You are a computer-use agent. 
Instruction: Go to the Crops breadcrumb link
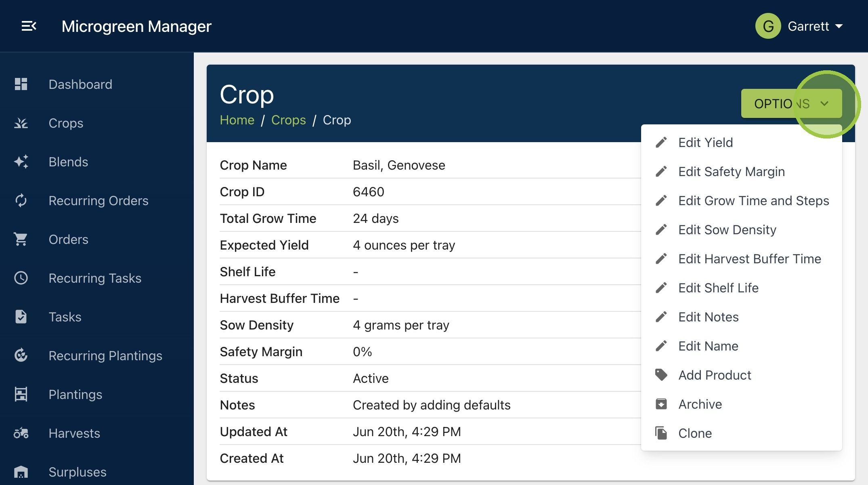(x=289, y=120)
